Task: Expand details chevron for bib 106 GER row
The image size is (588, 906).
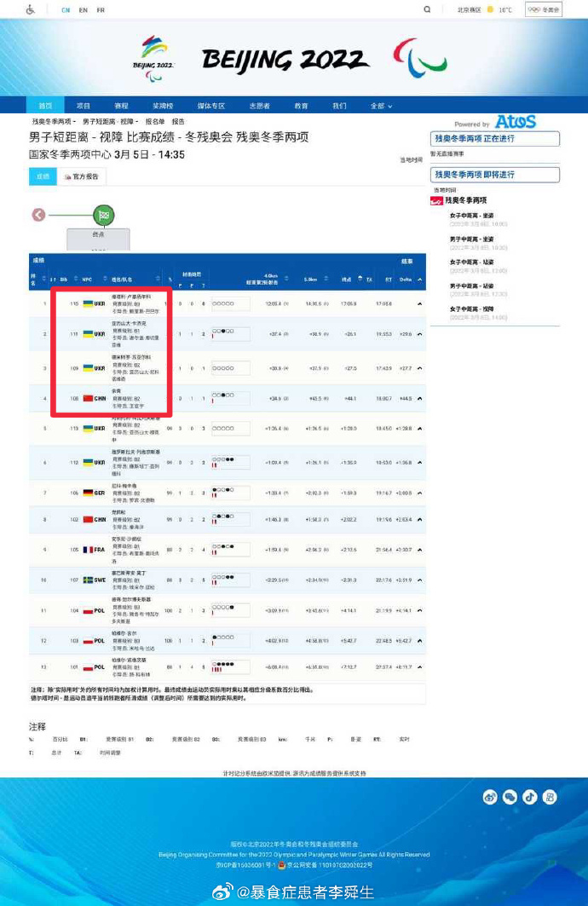Action: [420, 493]
